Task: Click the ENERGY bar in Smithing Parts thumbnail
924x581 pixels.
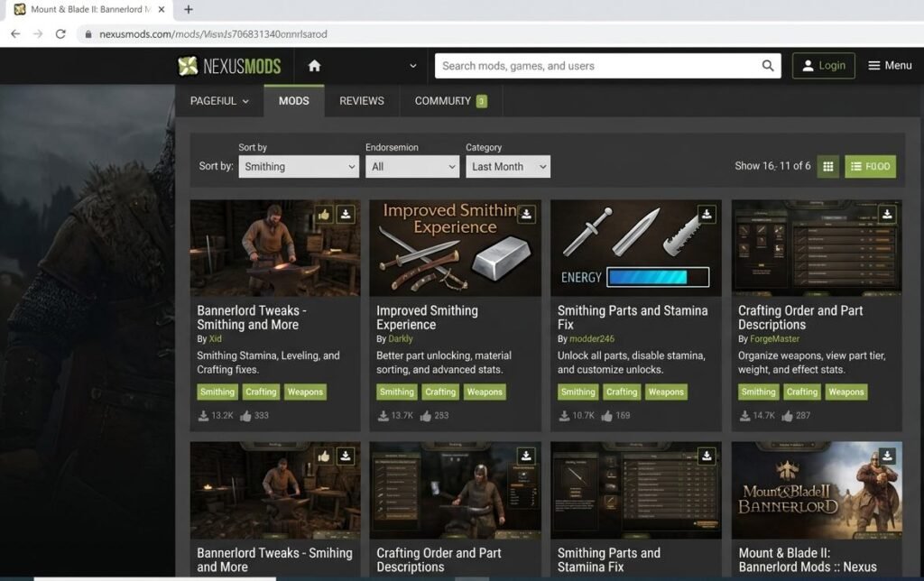Action: 658,277
